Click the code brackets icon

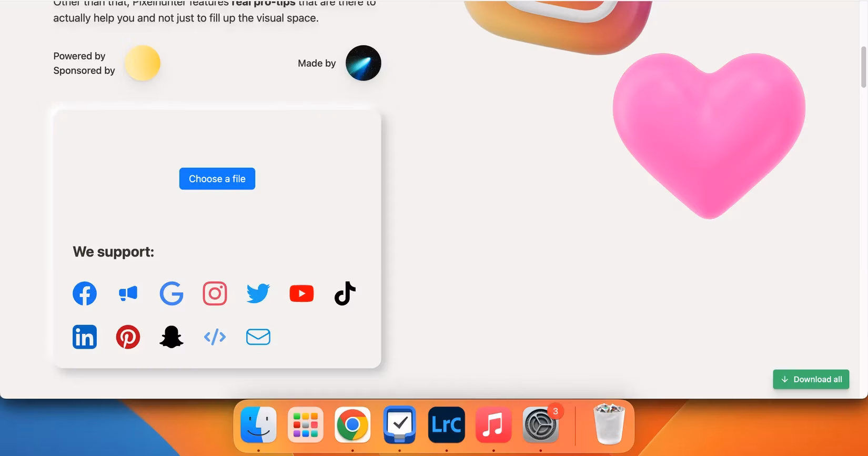coord(215,337)
